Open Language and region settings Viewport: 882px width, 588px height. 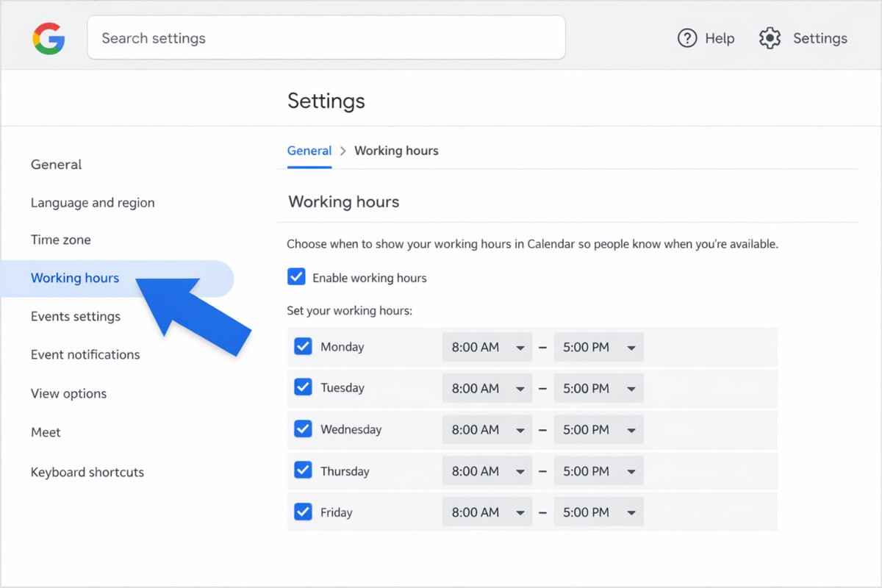[93, 203]
